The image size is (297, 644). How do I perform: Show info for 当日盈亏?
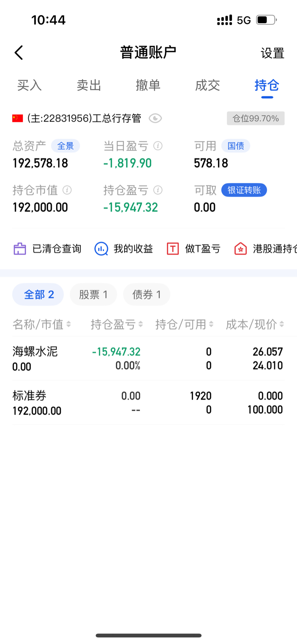click(157, 146)
